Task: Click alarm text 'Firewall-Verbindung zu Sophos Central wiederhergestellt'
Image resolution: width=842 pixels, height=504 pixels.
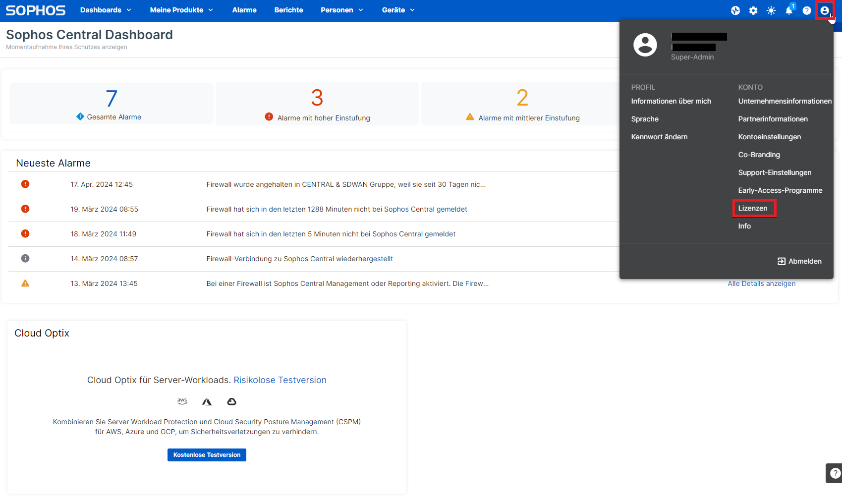Action: (x=300, y=259)
